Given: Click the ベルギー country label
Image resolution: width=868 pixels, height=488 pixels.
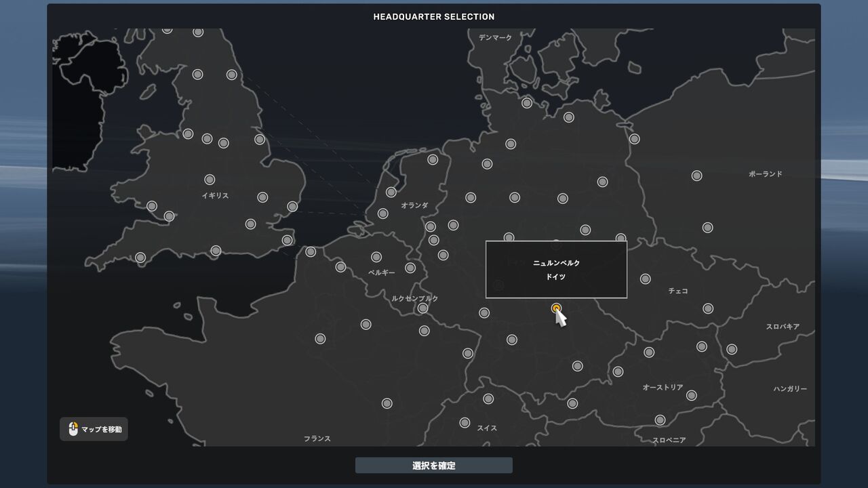Looking at the screenshot, I should point(382,272).
